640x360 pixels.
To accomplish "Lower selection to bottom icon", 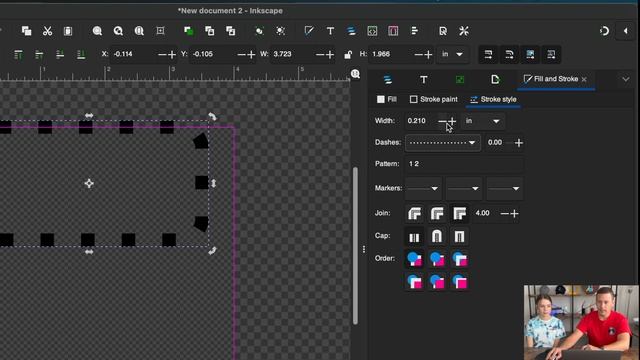I will [x=81, y=55].
